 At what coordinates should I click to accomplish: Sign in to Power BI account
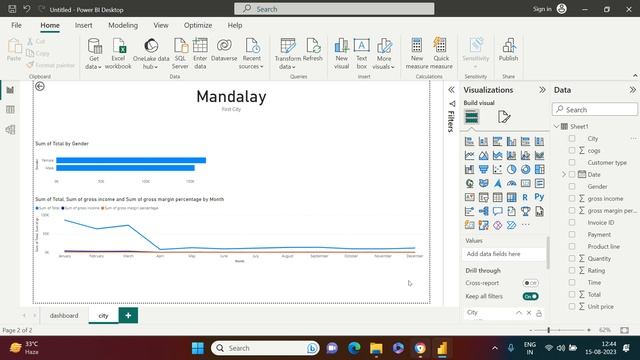pos(550,9)
